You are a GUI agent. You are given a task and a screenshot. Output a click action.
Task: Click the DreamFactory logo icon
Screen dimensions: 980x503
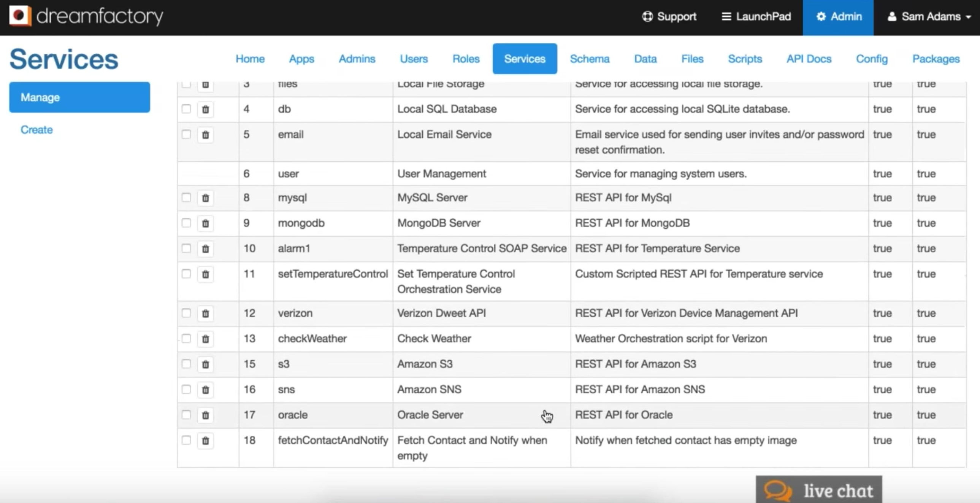coord(20,16)
